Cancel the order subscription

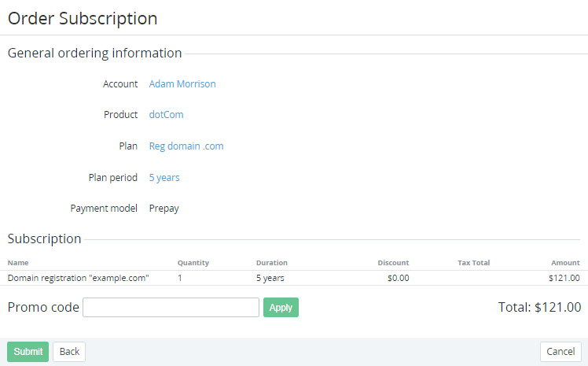tap(560, 352)
